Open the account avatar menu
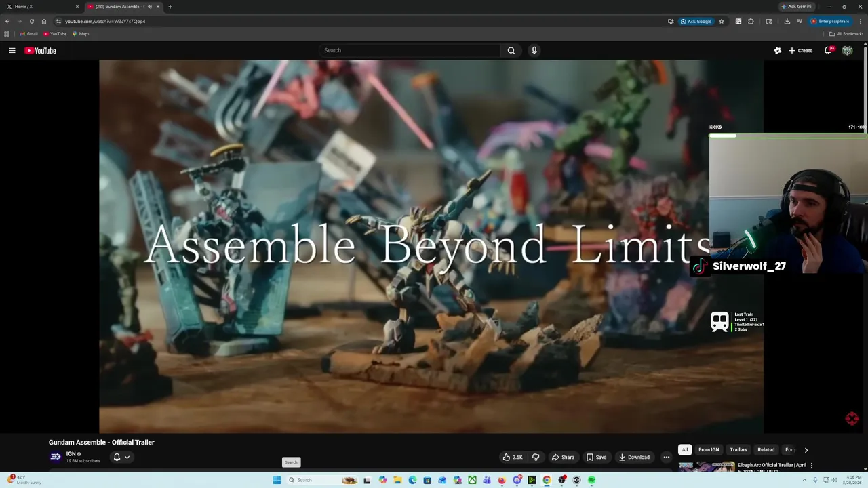The image size is (868, 488). click(847, 50)
